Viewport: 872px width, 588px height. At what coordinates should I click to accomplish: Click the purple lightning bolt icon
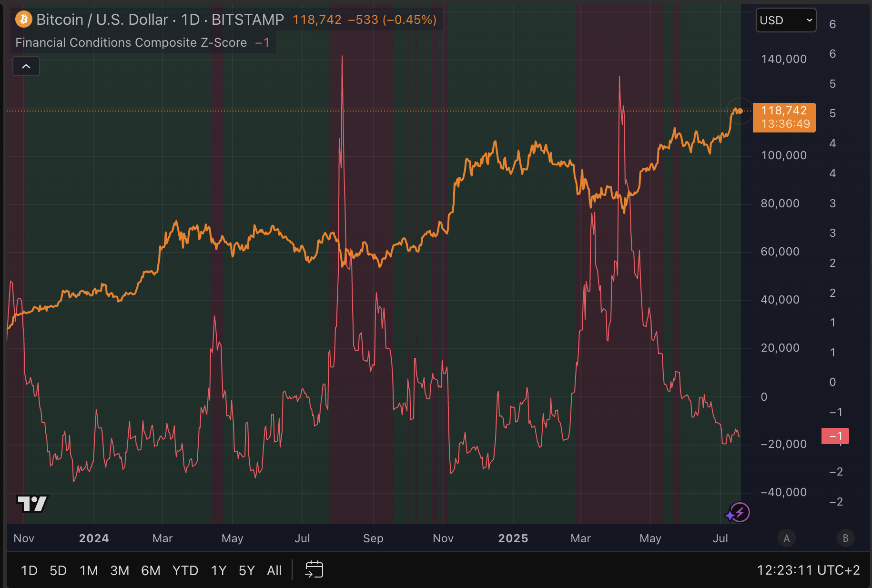[739, 513]
